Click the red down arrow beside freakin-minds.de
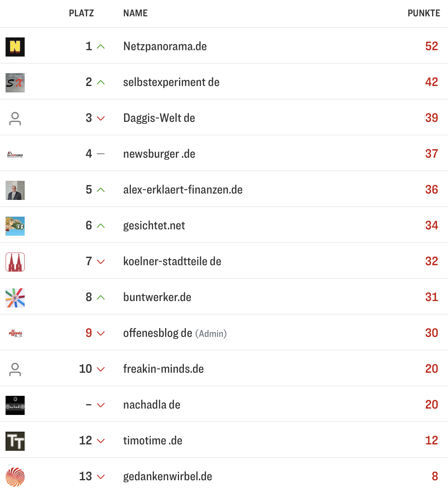 click(100, 369)
